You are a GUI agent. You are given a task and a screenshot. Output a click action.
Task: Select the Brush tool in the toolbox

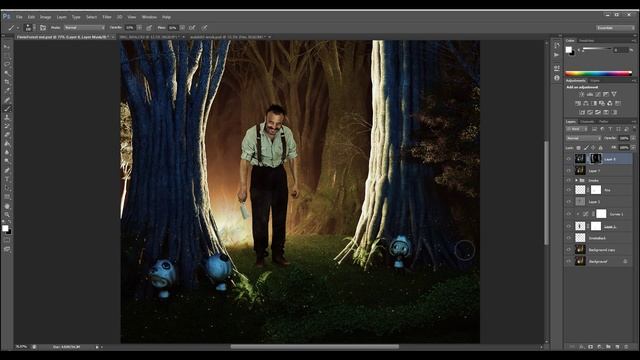[x=7, y=109]
